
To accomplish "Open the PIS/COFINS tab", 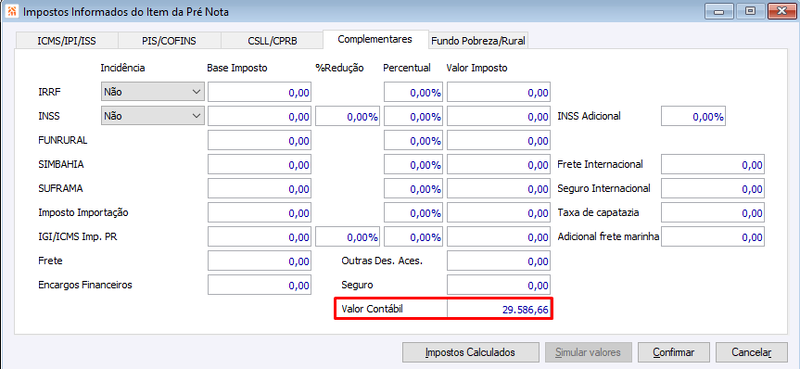I will pos(169,41).
